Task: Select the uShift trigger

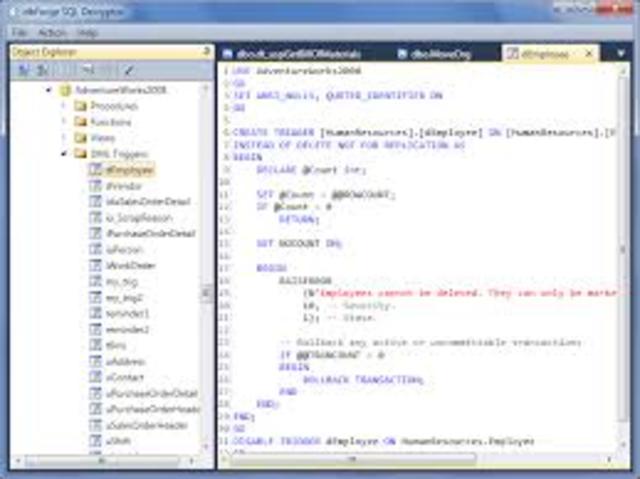Action: pos(118,441)
